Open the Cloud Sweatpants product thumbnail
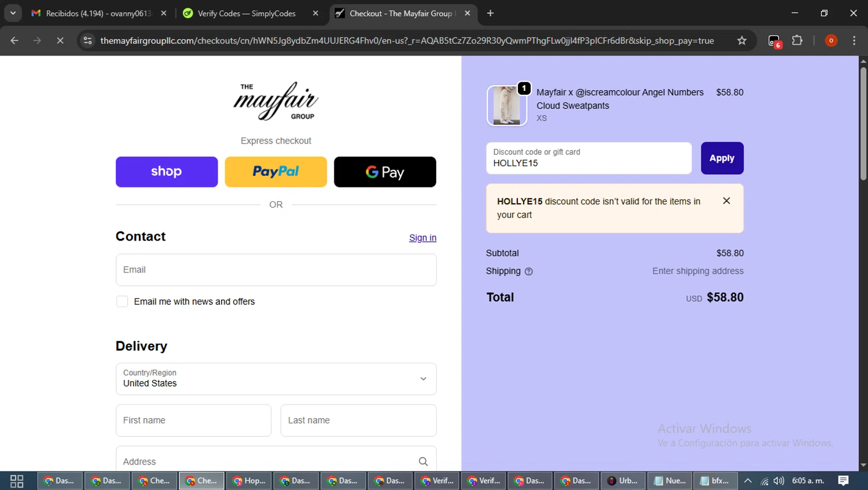Screen dimensions: 868x490 point(507,105)
